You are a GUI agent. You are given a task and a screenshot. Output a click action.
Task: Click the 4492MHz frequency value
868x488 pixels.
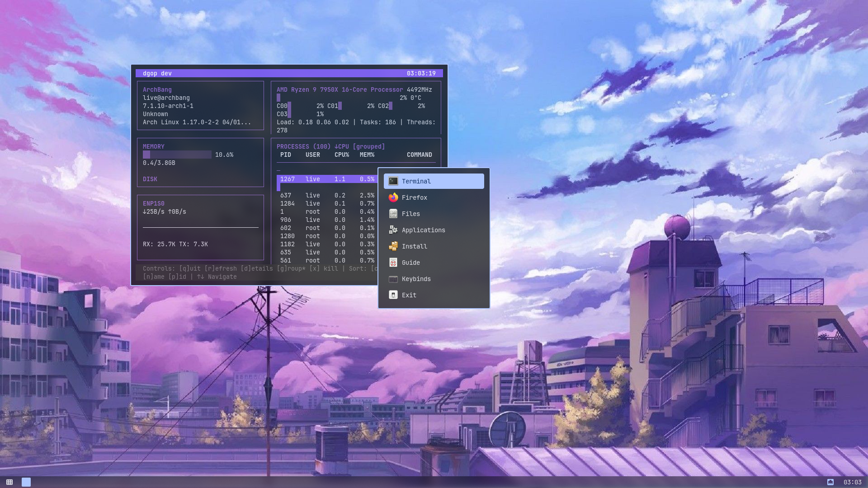pyautogui.click(x=420, y=89)
